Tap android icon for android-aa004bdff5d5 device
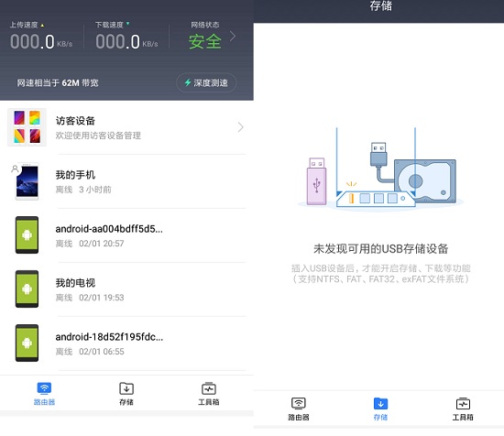The height and width of the screenshot is (436, 504). pos(27,235)
